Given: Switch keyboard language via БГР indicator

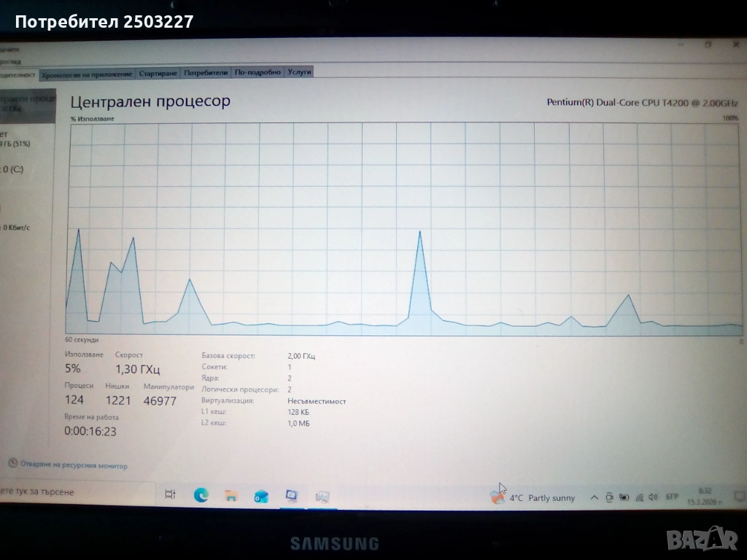Looking at the screenshot, I should pos(672,497).
